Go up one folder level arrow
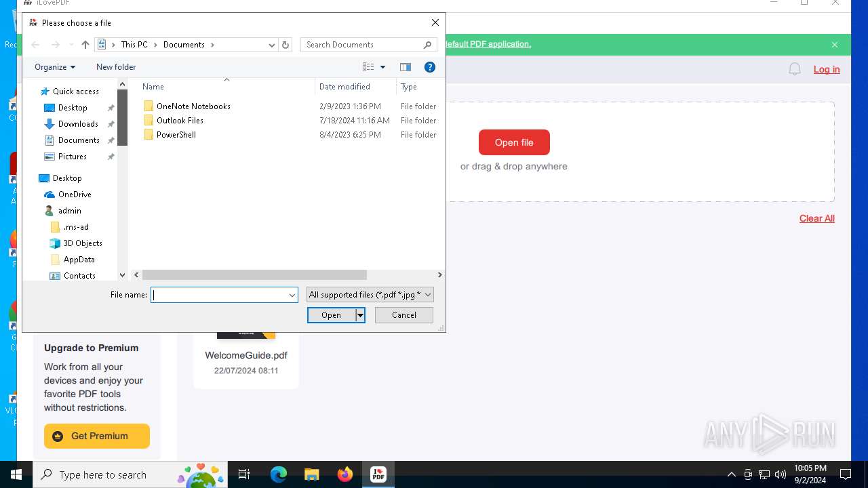 pos(85,45)
